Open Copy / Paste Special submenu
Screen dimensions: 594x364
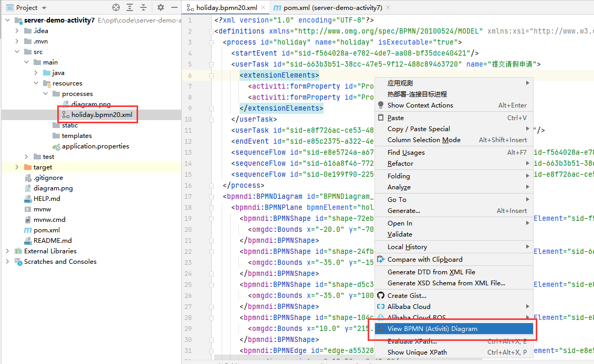(454, 129)
